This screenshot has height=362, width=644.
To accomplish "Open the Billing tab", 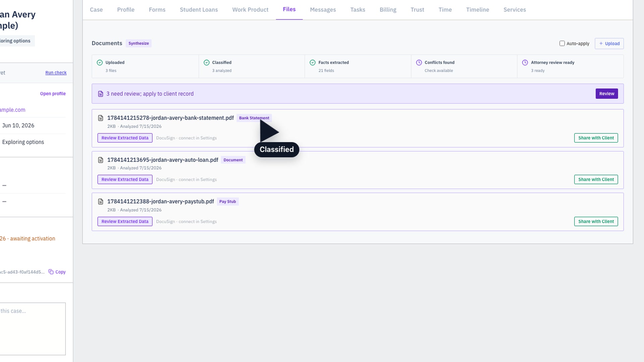I will pos(388,10).
